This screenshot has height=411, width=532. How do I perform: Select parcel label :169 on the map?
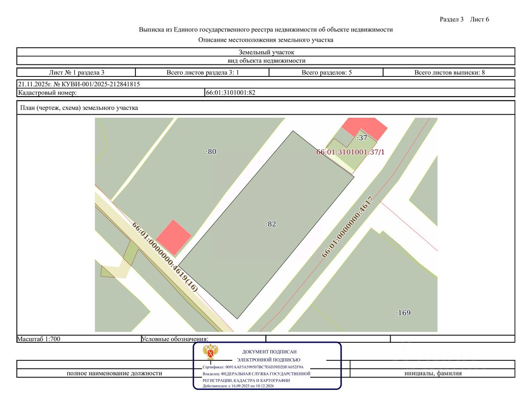(403, 313)
